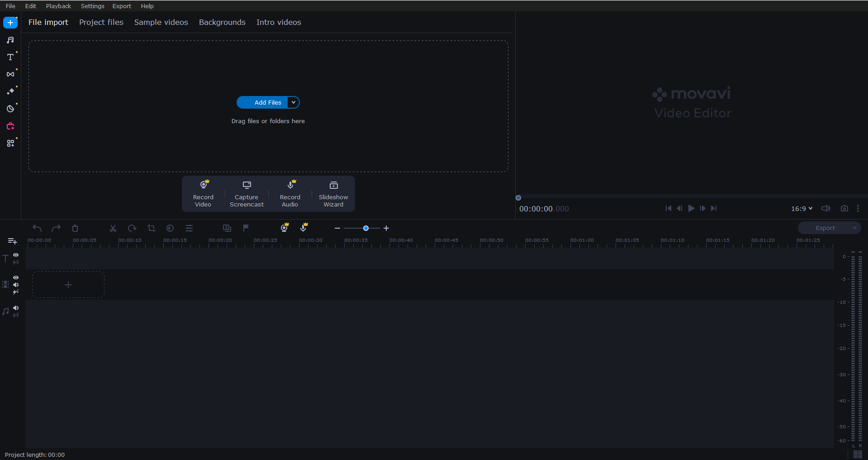The image size is (868, 460).
Task: Open the Effects Store sidebar icon
Action: 10,126
